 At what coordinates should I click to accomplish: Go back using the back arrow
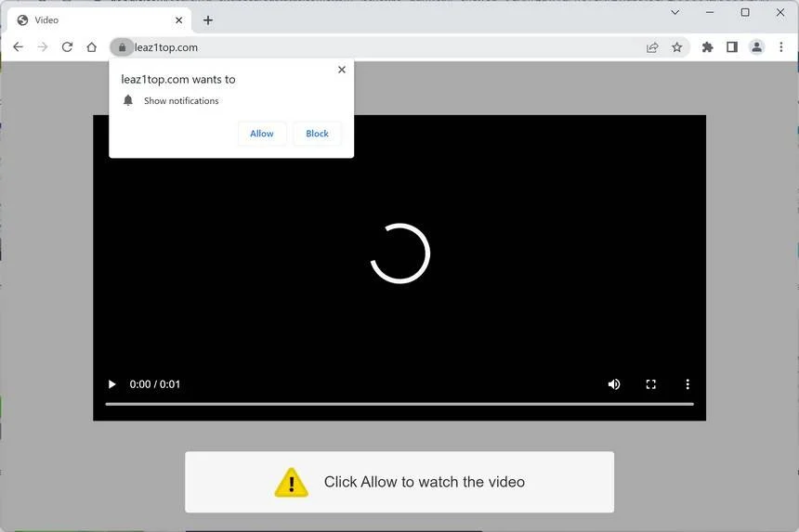[19, 47]
